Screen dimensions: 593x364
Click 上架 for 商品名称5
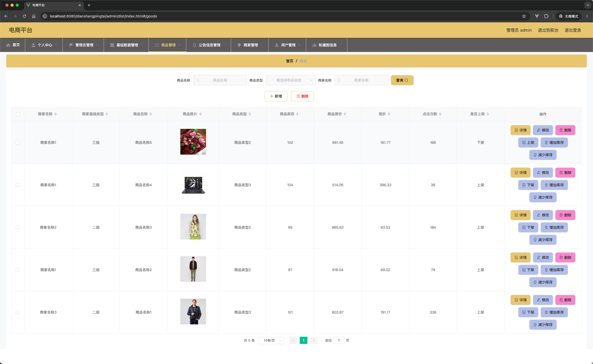click(x=528, y=143)
